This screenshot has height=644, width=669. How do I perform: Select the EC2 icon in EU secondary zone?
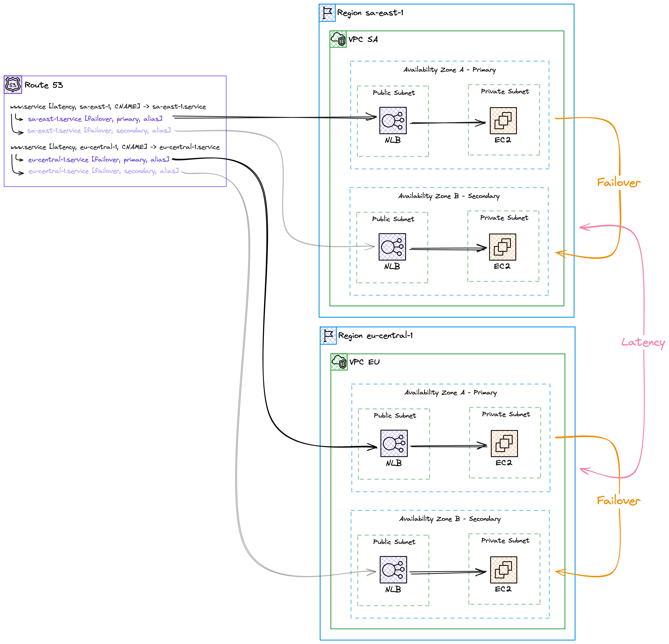(x=503, y=570)
